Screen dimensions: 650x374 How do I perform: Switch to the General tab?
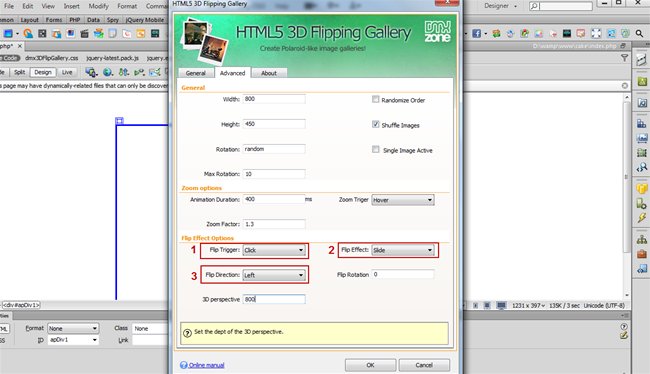pos(196,73)
